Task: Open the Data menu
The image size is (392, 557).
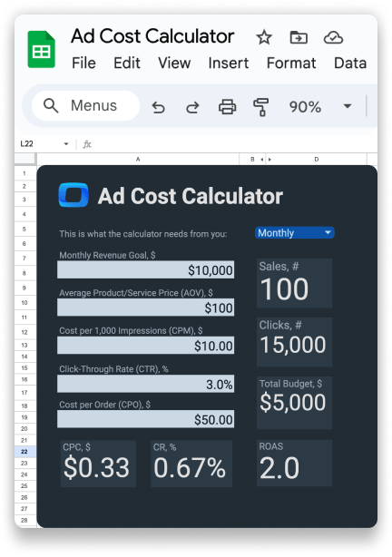Action: (350, 64)
